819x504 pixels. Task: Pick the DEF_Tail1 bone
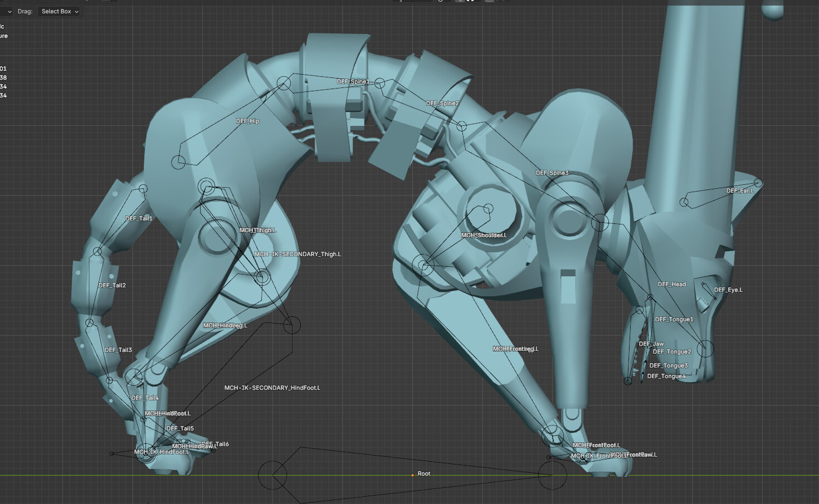point(139,218)
